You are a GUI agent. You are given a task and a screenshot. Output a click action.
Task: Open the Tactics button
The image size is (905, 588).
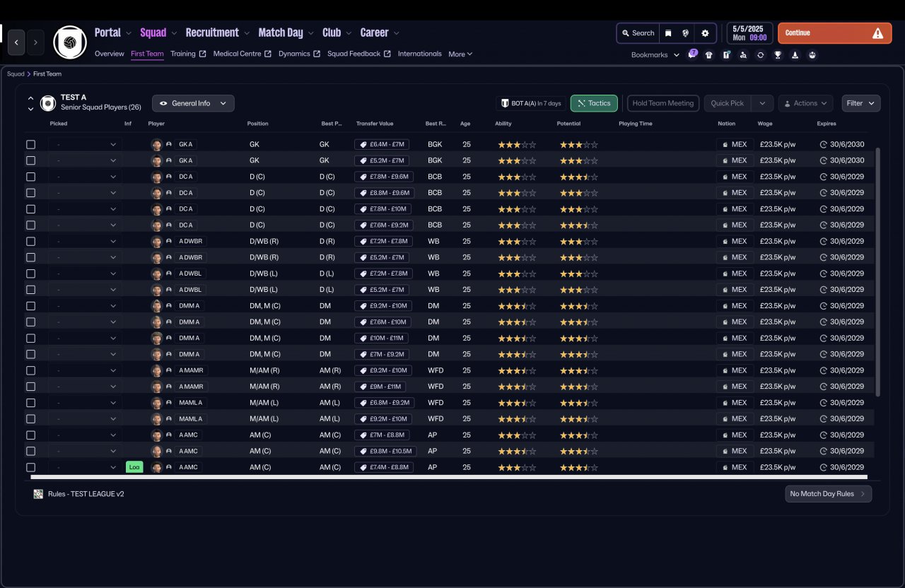point(594,103)
